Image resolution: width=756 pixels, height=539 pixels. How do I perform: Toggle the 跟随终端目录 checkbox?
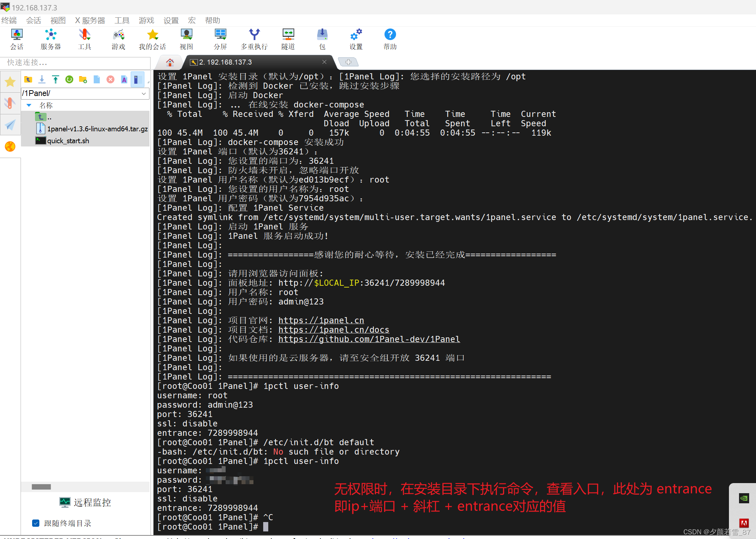(x=36, y=523)
